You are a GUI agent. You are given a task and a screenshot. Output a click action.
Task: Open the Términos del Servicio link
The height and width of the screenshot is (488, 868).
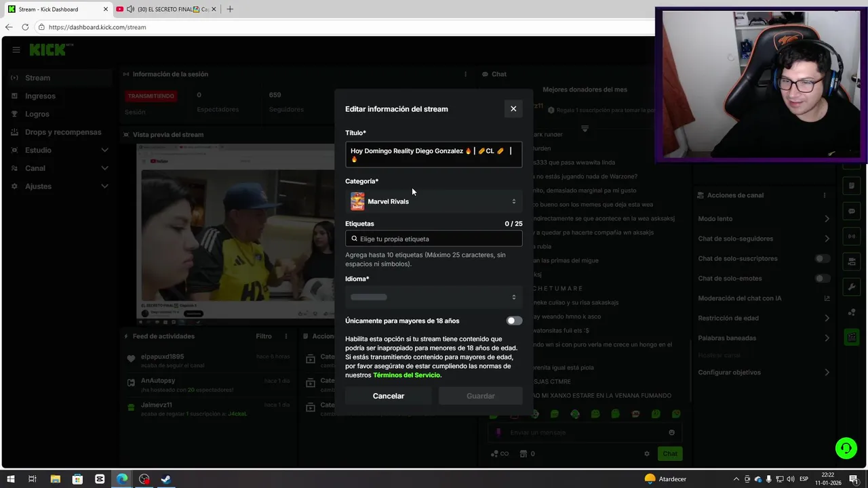[x=406, y=375]
